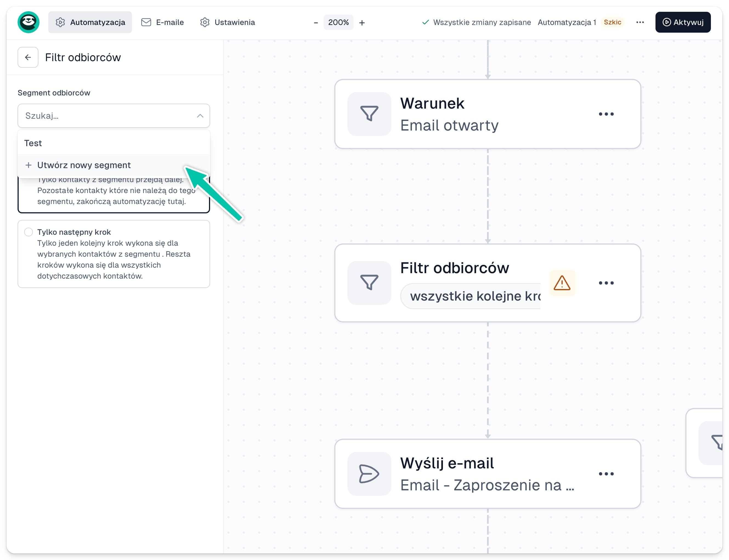Image resolution: width=729 pixels, height=560 pixels.
Task: Click the Warunek node funnel icon
Action: [369, 114]
